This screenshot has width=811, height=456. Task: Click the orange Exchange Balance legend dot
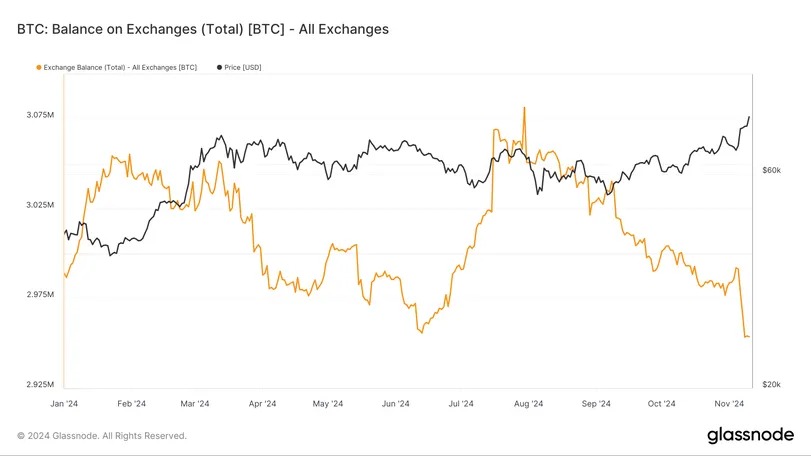click(x=38, y=67)
